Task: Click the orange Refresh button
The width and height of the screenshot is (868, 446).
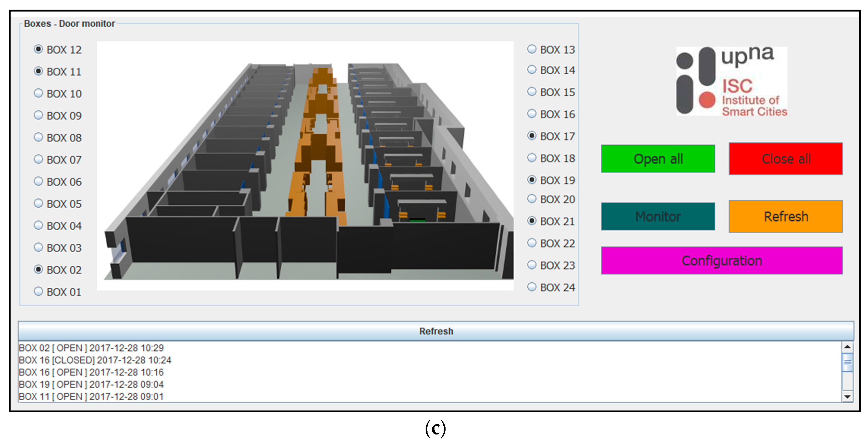Action: pyautogui.click(x=785, y=216)
